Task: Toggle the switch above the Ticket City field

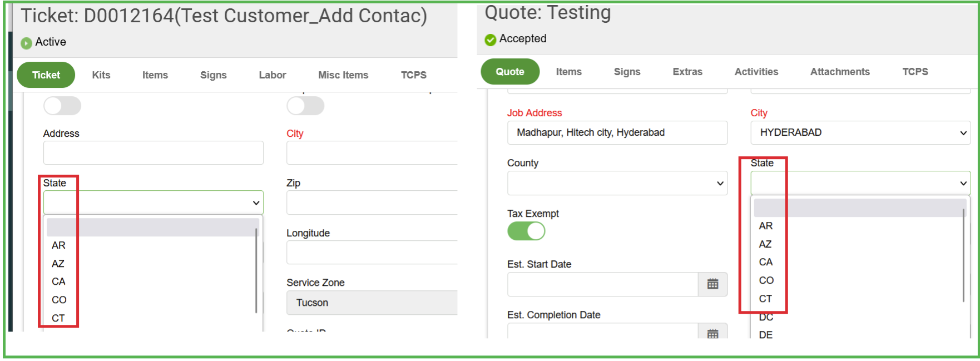Action: pos(305,106)
